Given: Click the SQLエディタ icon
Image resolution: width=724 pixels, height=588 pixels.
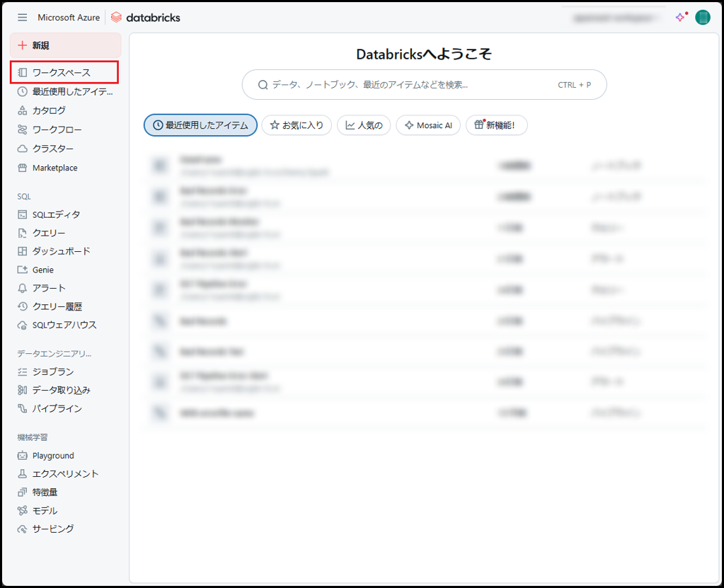Looking at the screenshot, I should pos(22,214).
